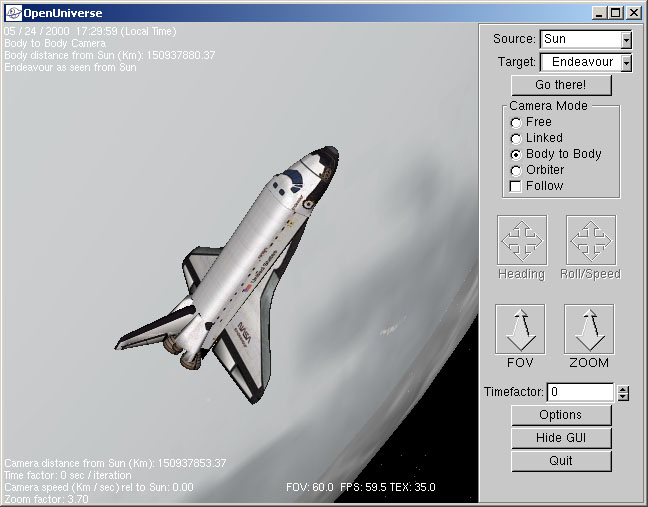The height and width of the screenshot is (507, 648).
Task: Open the Source dropdown arrow
Action: tap(627, 40)
